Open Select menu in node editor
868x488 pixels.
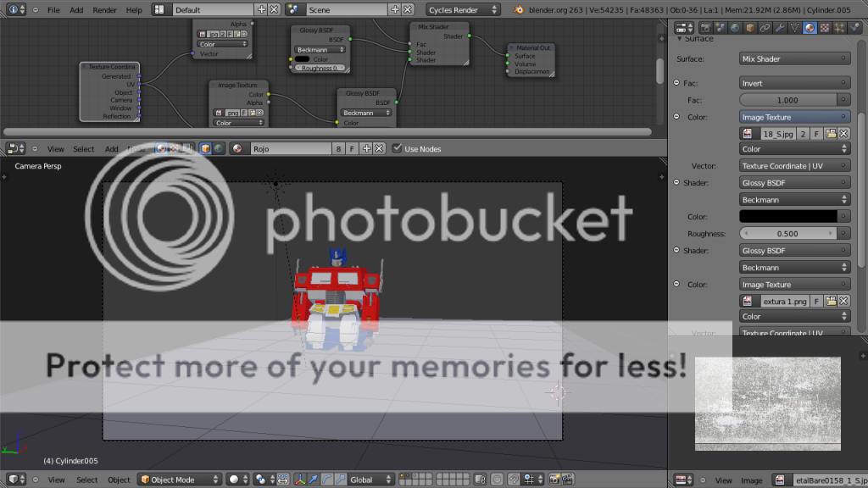84,149
